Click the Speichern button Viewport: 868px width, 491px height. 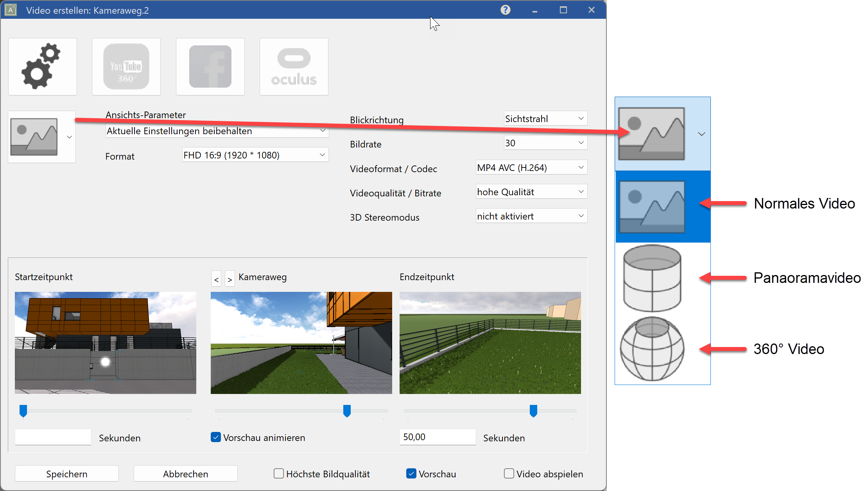66,473
